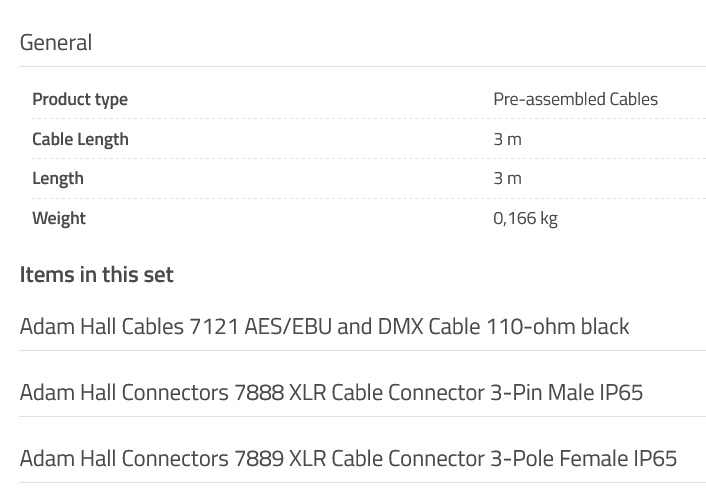Click the 3-Pole Female IP65 text
Viewport: 706px width, 495px height.
(584, 459)
